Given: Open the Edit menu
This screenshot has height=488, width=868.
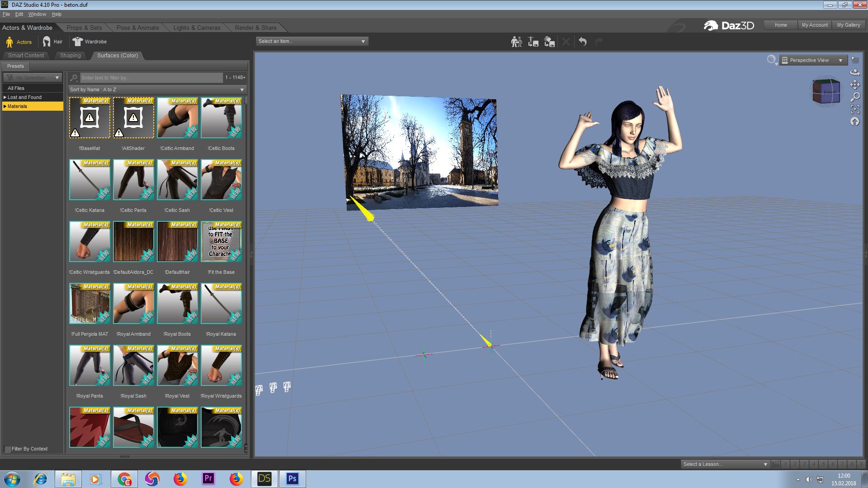Looking at the screenshot, I should pos(19,14).
